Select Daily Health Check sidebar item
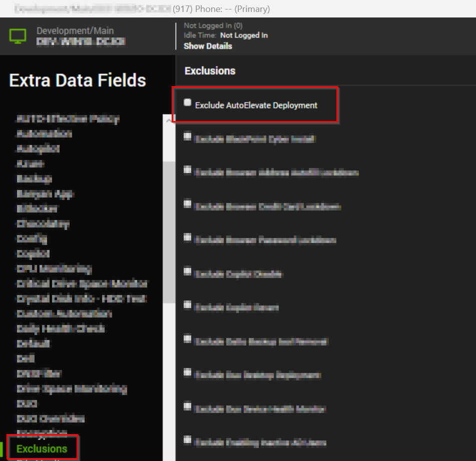 click(x=61, y=328)
